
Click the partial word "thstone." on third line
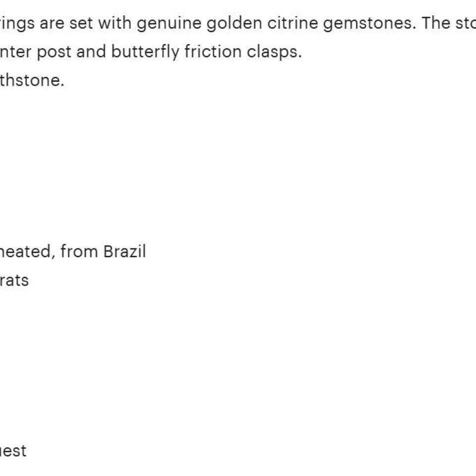point(32,80)
